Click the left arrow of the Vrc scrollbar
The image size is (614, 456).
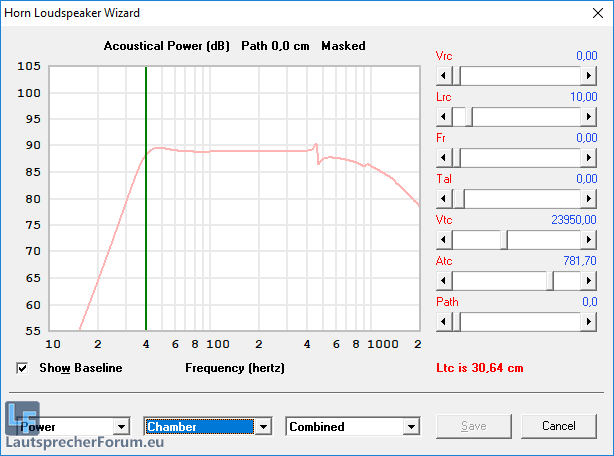(444, 75)
